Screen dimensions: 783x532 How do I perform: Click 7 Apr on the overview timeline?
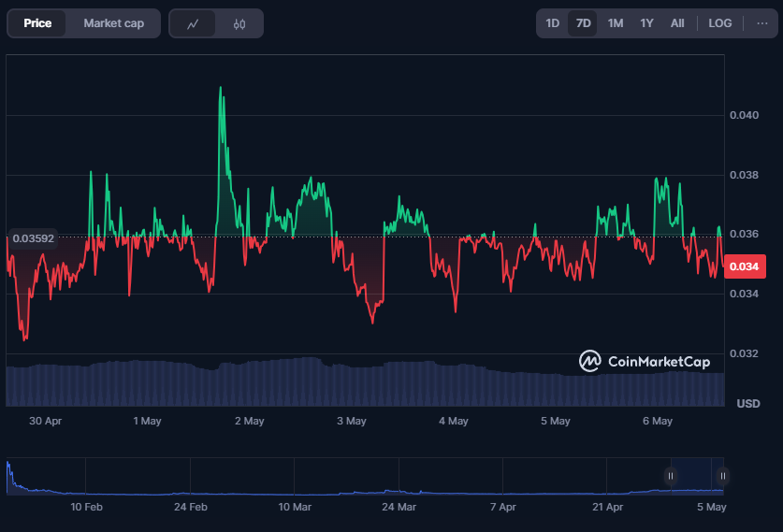click(503, 507)
